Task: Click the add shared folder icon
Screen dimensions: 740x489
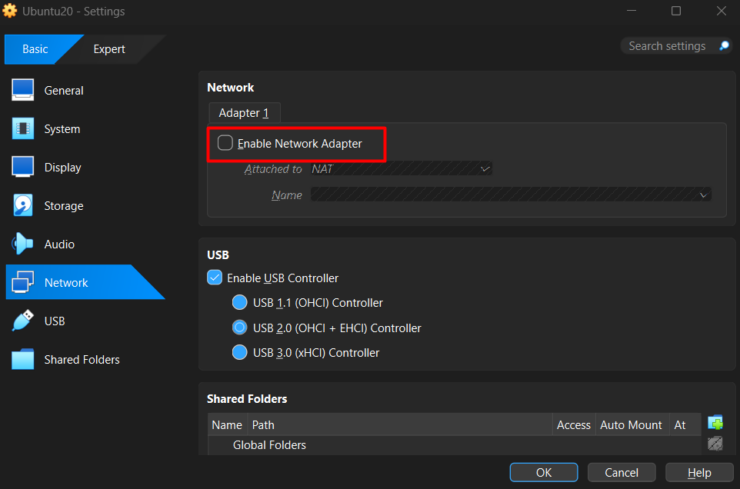Action: (x=715, y=422)
